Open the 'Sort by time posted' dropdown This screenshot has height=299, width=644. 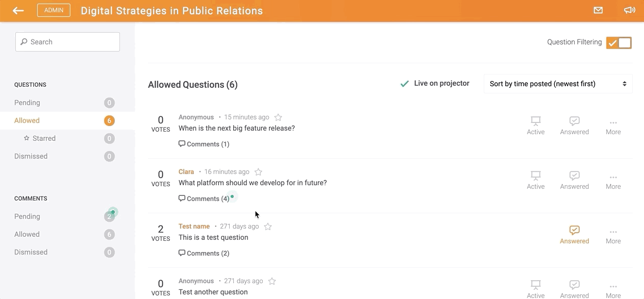tap(558, 84)
